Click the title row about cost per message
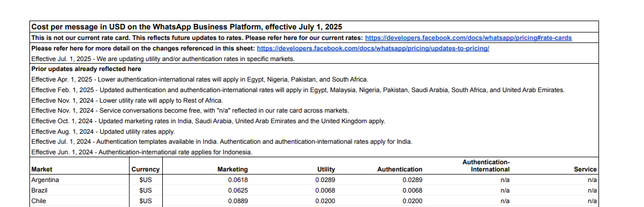Image resolution: width=644 pixels, height=207 pixels. (314, 27)
